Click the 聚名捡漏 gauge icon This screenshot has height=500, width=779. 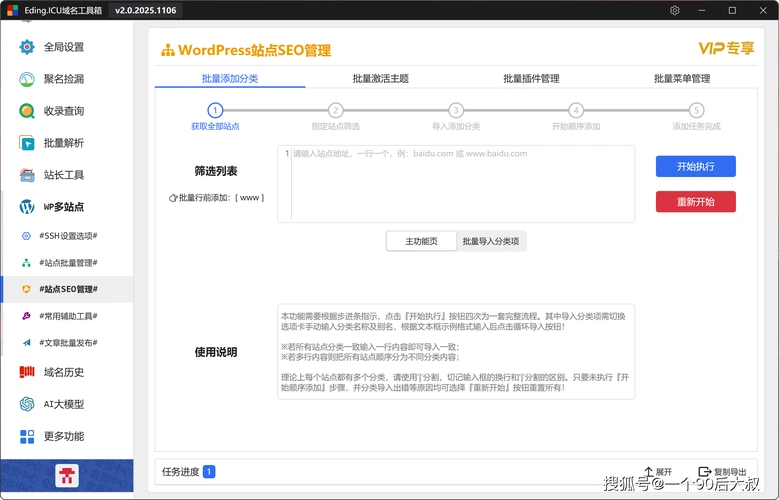point(27,79)
